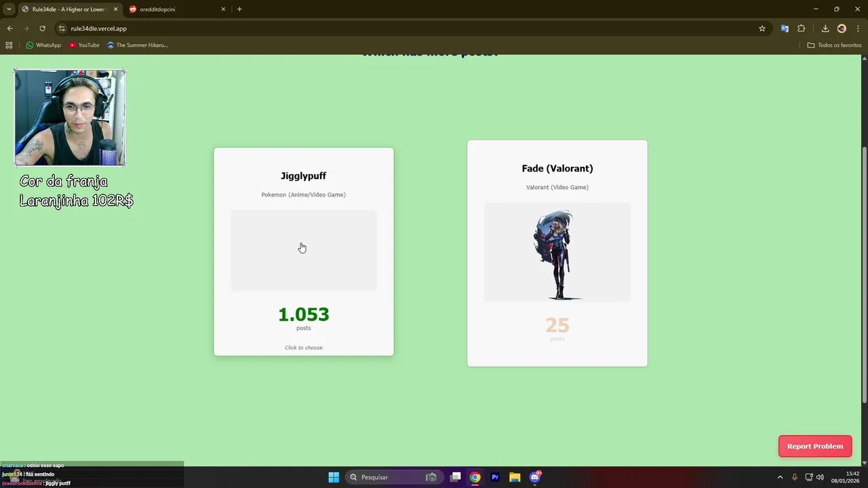Open Todos os favoritos folder
868x488 pixels.
[834, 45]
